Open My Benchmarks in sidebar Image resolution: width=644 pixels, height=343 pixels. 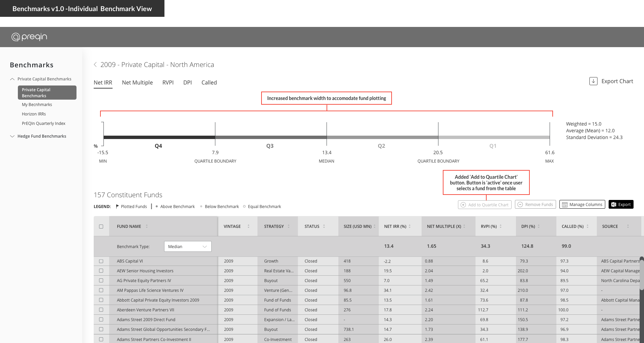pos(37,105)
